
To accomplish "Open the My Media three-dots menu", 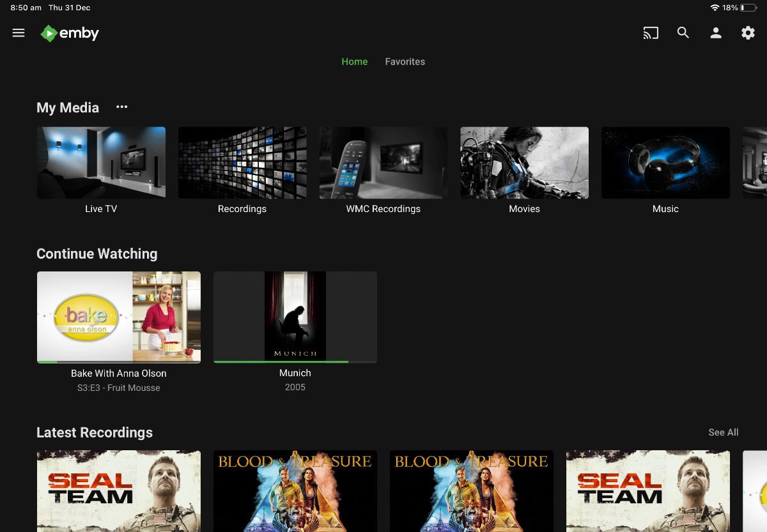I will (x=122, y=107).
